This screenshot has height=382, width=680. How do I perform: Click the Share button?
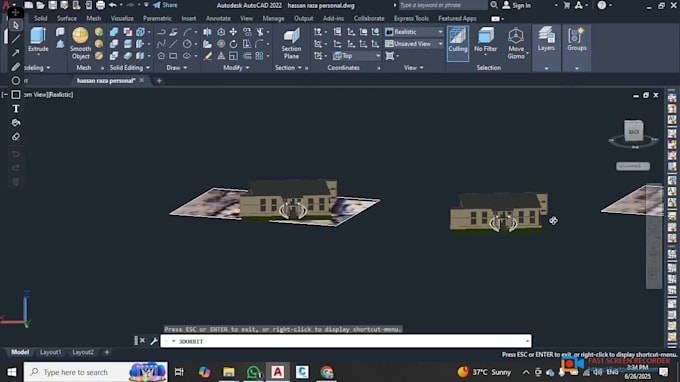pyautogui.click(x=165, y=5)
